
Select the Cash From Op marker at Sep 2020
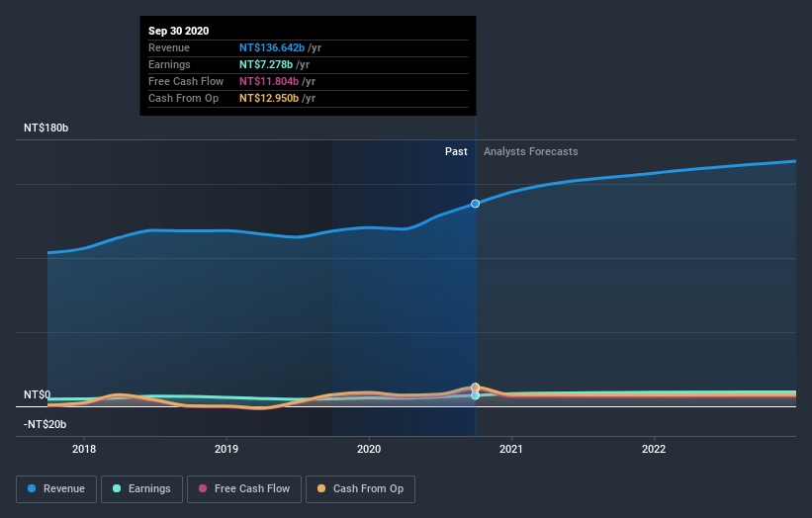(475, 388)
